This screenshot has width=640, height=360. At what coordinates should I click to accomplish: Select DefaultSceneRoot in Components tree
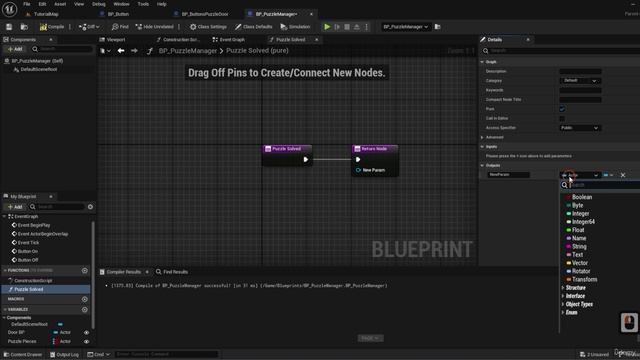point(38,69)
